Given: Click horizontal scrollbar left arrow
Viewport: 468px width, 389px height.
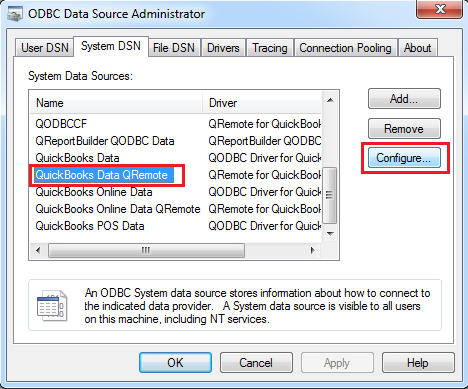Looking at the screenshot, I should [38, 250].
